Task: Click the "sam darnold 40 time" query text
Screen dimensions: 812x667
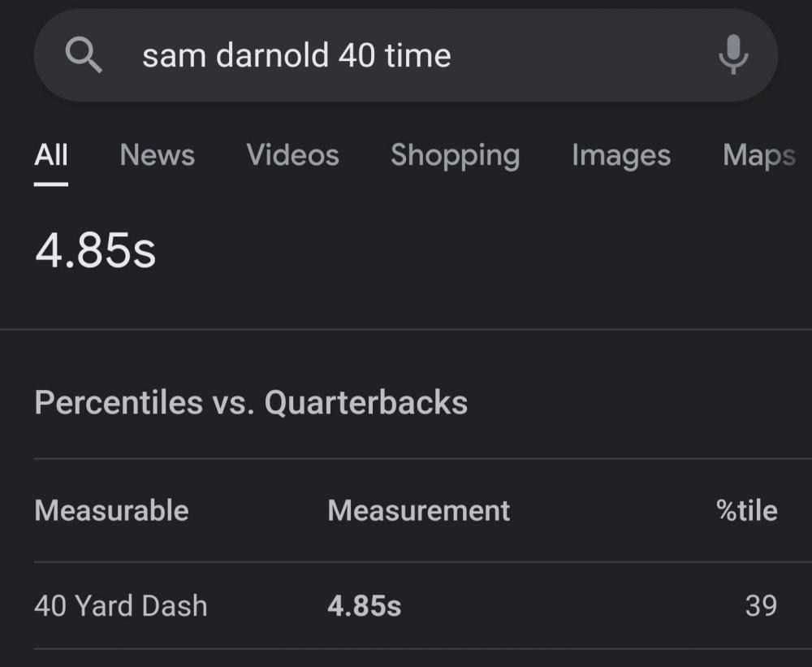Action: point(296,56)
